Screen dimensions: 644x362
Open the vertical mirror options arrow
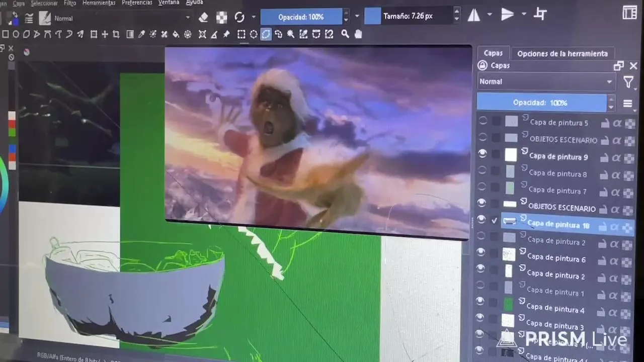(x=524, y=14)
